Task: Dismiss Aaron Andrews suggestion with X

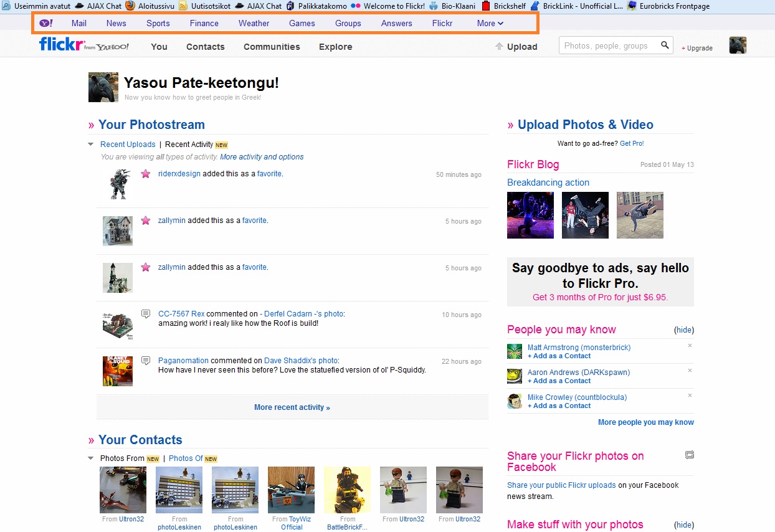Action: pyautogui.click(x=690, y=370)
